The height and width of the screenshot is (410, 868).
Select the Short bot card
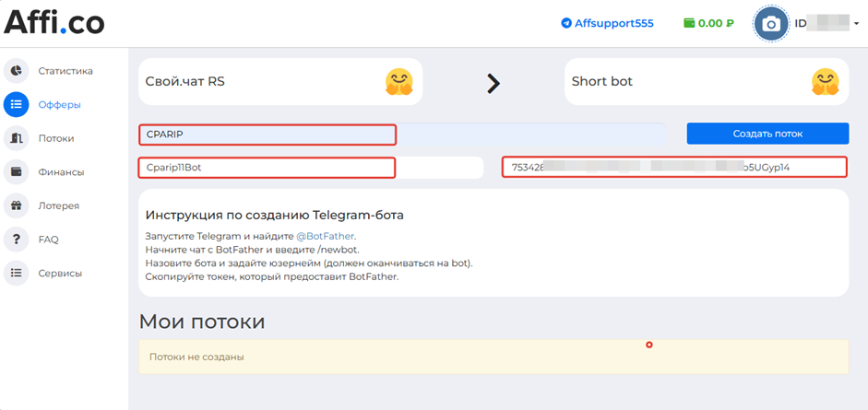[x=707, y=82]
